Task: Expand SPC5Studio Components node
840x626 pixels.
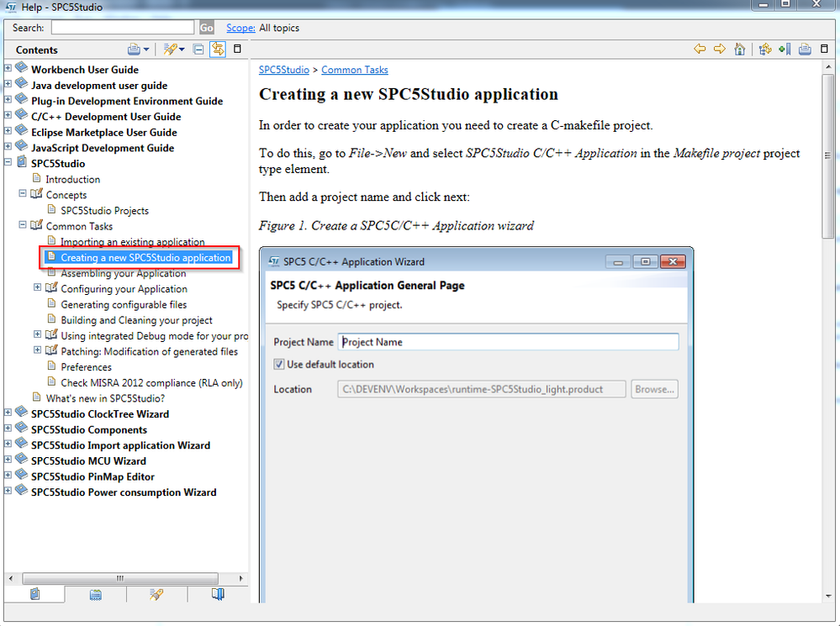Action: click(8, 428)
